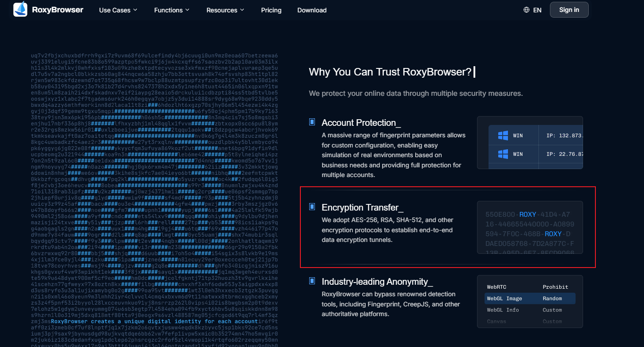Expand the Functions dropdown menu
The height and width of the screenshot is (347, 644).
[x=171, y=10]
